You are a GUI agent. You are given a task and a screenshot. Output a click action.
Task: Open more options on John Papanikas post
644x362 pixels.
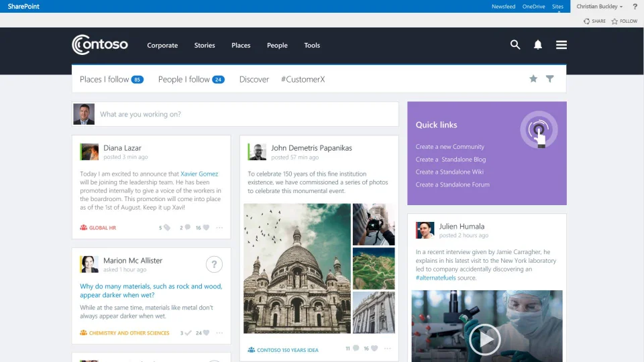point(387,348)
